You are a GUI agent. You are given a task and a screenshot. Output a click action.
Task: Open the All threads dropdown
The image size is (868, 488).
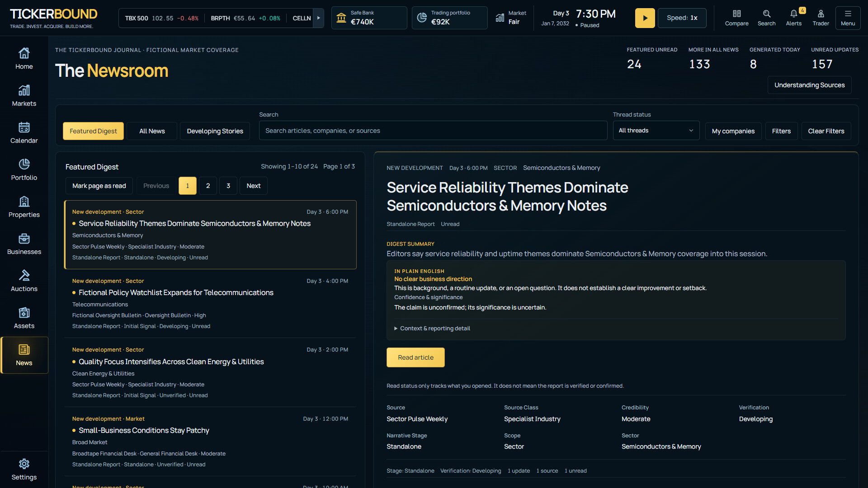[656, 131]
